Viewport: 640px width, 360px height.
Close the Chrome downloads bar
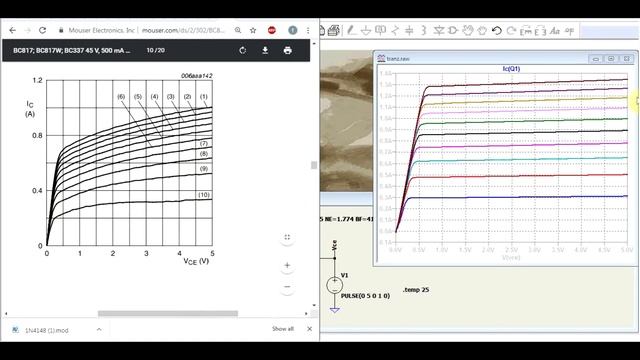(x=309, y=329)
